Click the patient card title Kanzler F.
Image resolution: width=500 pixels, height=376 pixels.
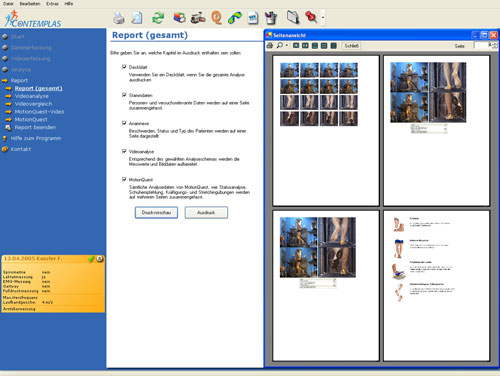(x=33, y=259)
